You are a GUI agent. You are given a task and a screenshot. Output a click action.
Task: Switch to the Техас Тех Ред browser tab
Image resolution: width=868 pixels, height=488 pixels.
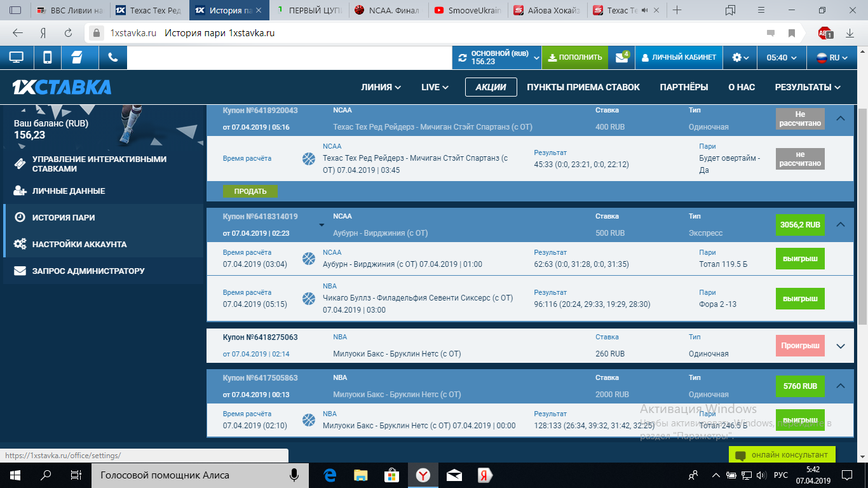point(149,10)
